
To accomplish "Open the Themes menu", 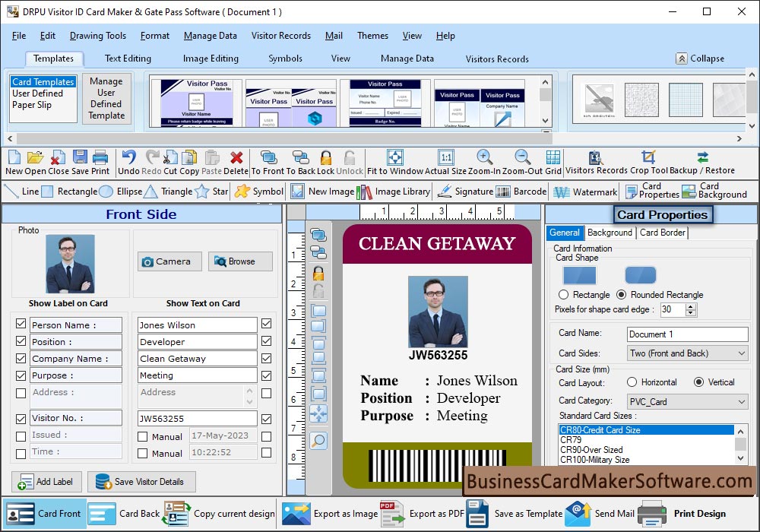I will [x=372, y=36].
